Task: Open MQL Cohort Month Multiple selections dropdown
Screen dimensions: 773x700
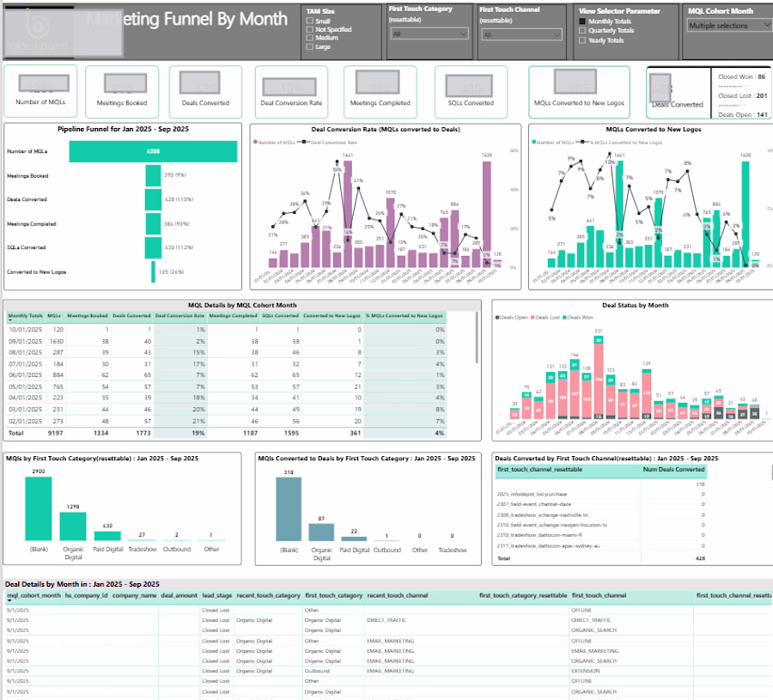Action: click(729, 25)
